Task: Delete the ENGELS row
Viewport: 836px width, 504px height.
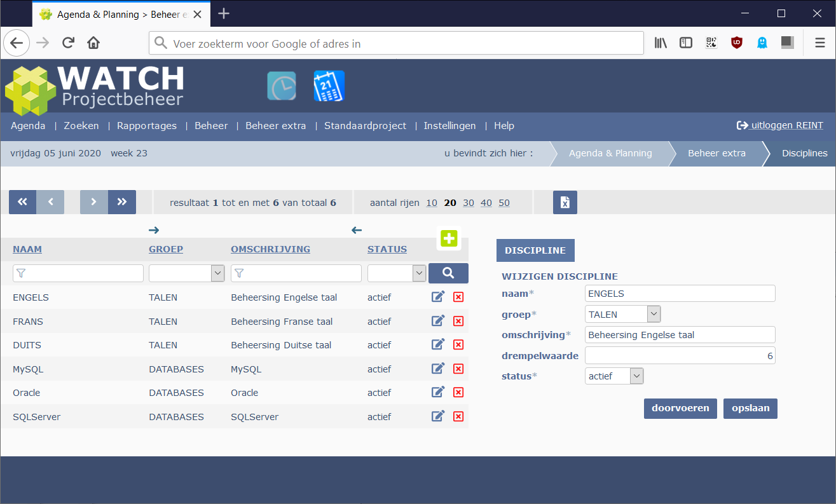Action: (458, 297)
